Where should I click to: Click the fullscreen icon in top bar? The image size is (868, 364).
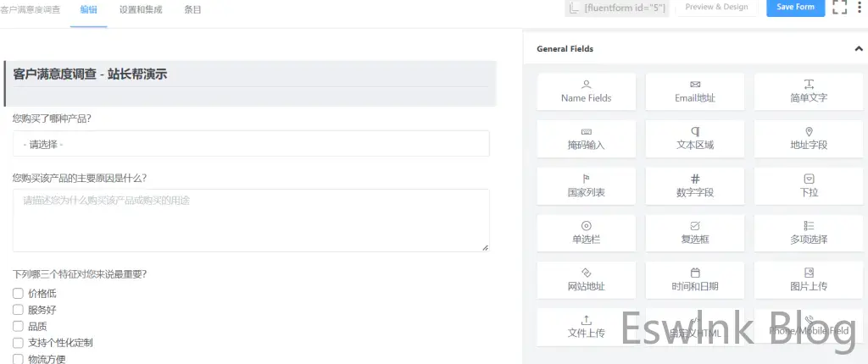(x=839, y=8)
